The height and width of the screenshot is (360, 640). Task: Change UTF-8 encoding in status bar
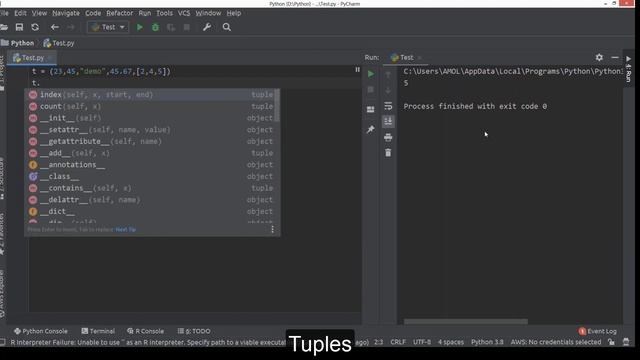coord(422,342)
